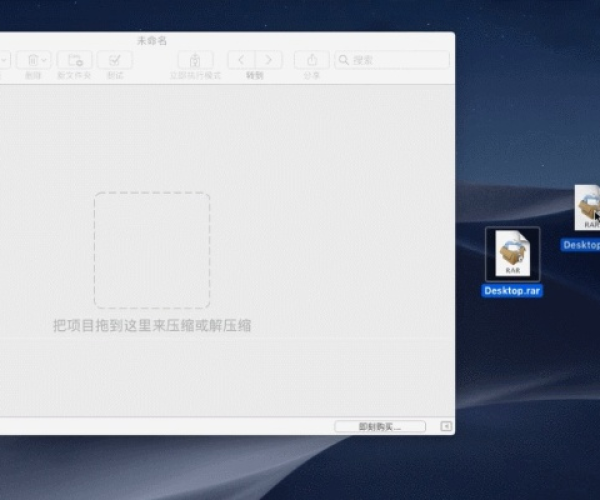
Task: Go back with the left arrow
Action: pyautogui.click(x=241, y=60)
